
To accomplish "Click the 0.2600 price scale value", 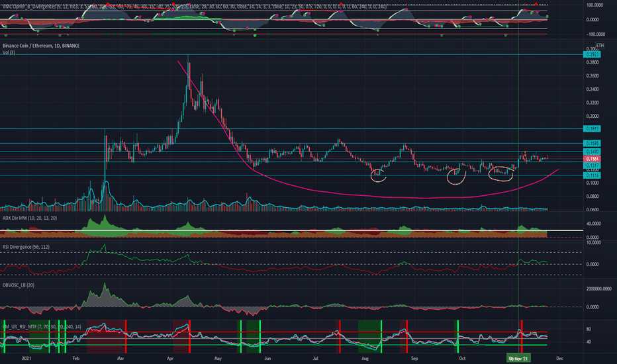I will click(x=593, y=76).
